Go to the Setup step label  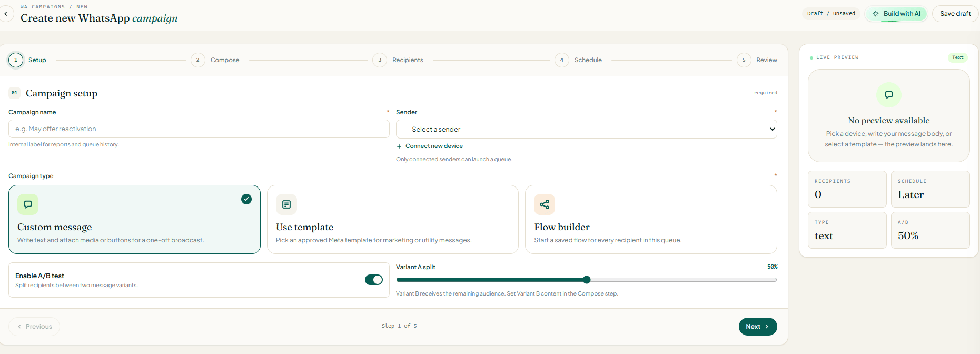[37, 60]
